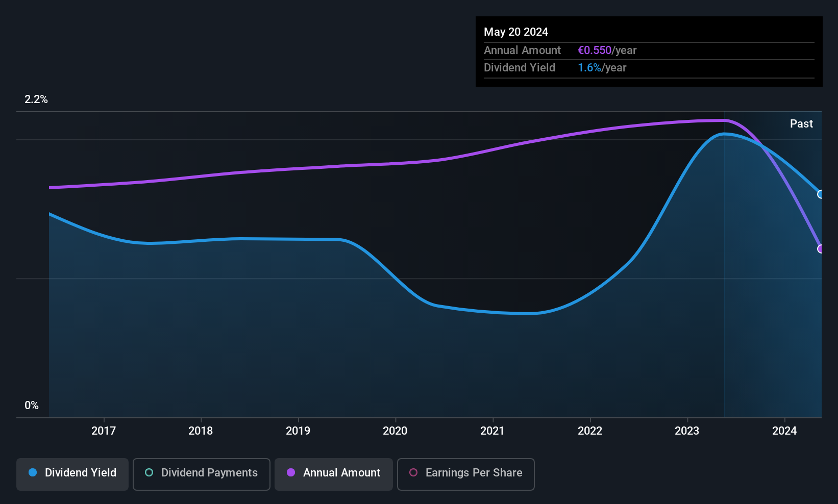Click the 2020 x-axis label
The width and height of the screenshot is (838, 504).
(395, 431)
